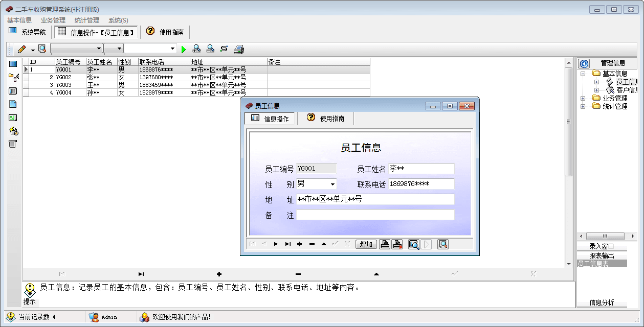Viewport: 644px width, 327px height.
Task: Select 员工信息表 in report list
Action: point(602,264)
